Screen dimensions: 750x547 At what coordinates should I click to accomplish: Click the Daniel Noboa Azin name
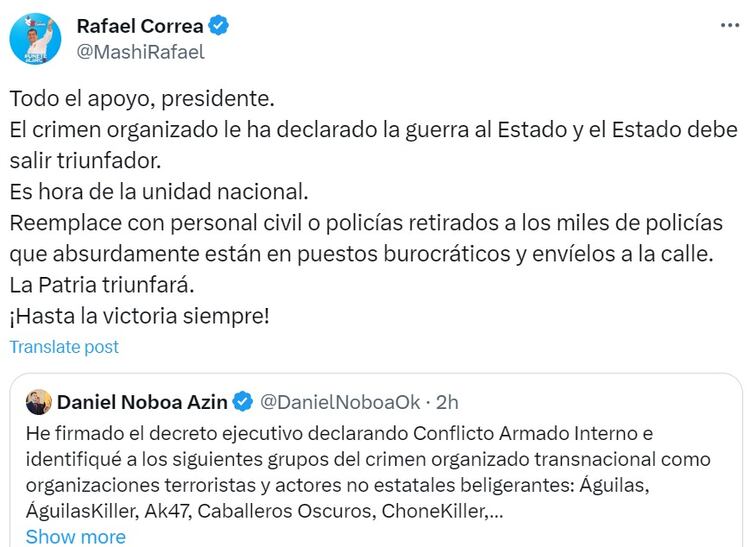click(x=142, y=402)
